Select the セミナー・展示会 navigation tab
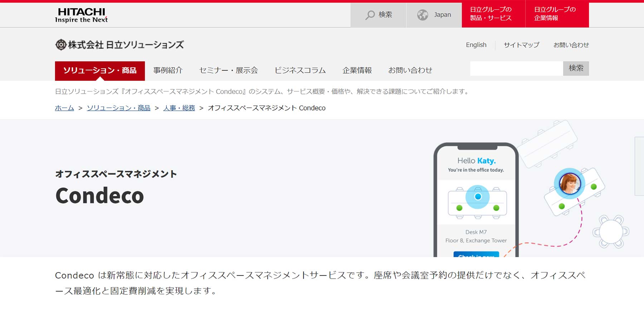 pos(228,70)
